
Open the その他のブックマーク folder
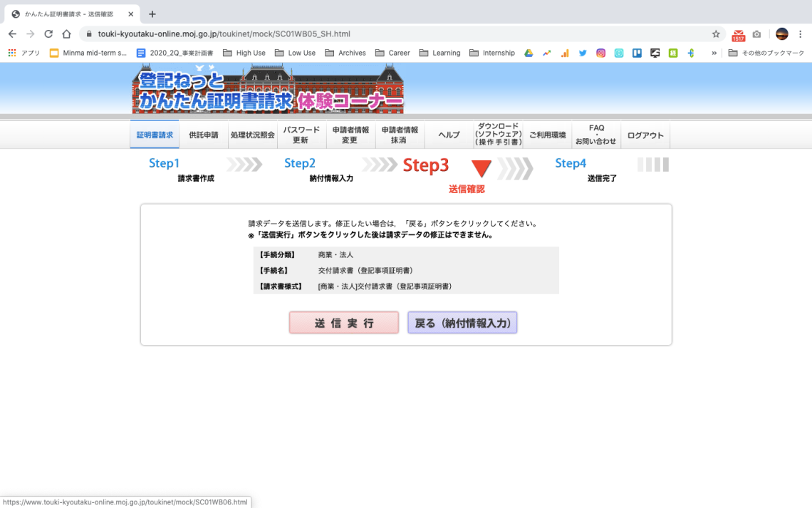[766, 53]
